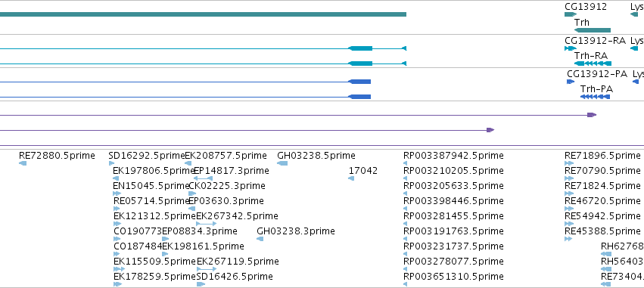
Task: Open EN15045.5prime label
Action: click(151, 186)
